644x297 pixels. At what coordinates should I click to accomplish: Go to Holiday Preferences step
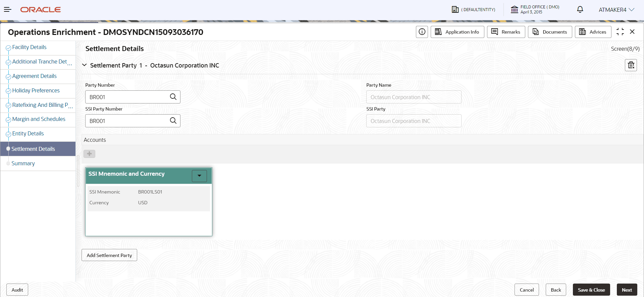[x=36, y=91]
